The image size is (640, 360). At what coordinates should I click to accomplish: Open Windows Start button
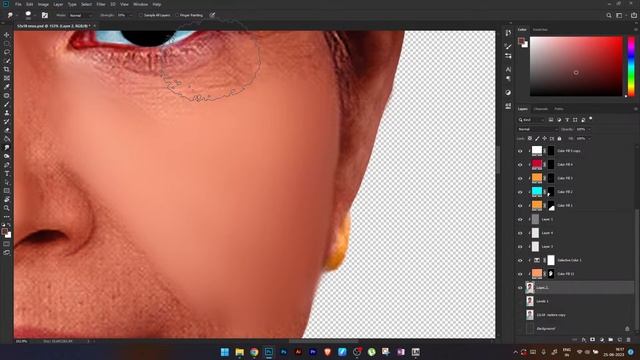pyautogui.click(x=225, y=352)
